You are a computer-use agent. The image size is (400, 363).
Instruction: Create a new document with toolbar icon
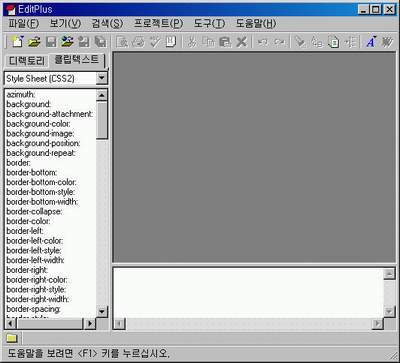[17, 42]
